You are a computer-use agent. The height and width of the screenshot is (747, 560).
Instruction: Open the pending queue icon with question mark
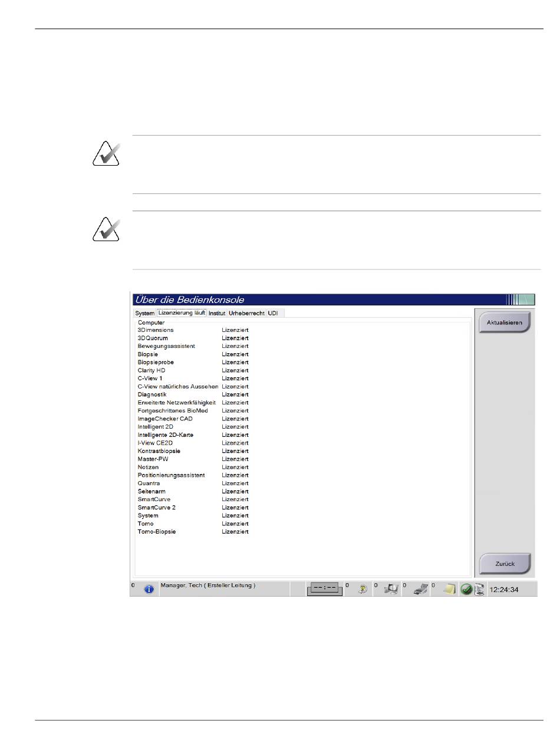363,589
